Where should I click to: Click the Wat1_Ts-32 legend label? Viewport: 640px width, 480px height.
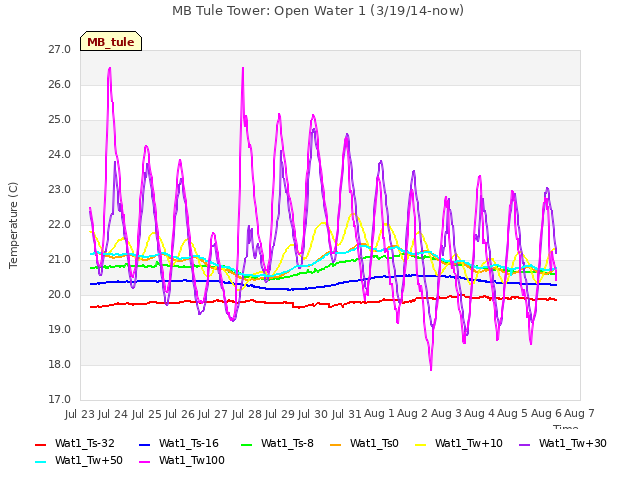(85, 443)
